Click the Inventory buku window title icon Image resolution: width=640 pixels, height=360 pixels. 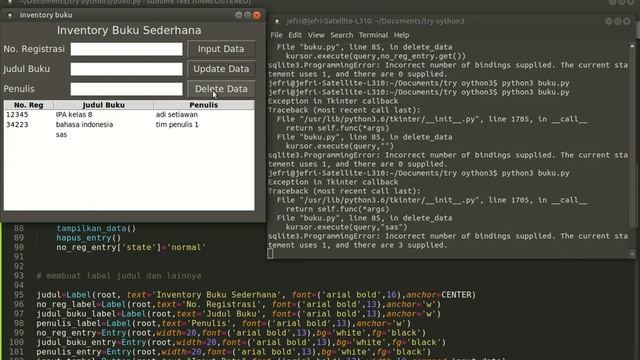(x=10, y=15)
